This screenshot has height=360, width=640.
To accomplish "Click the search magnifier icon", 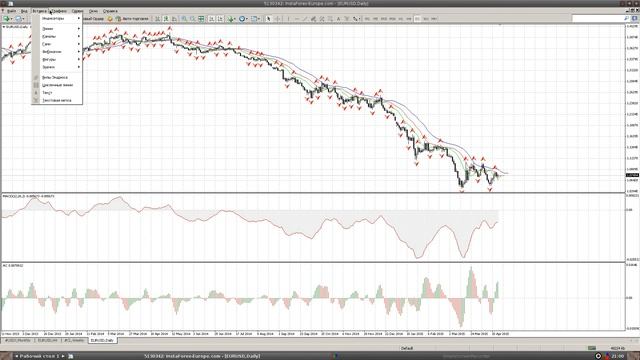I will coord(626,18).
